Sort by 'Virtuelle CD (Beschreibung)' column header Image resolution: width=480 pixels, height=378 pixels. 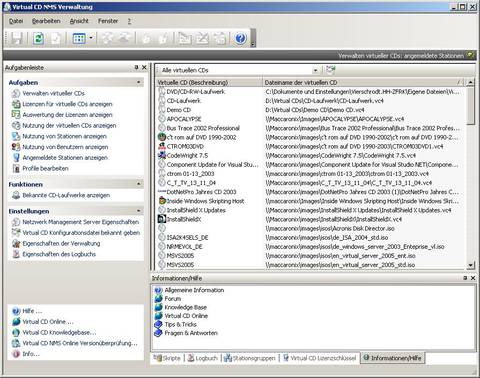(x=209, y=82)
